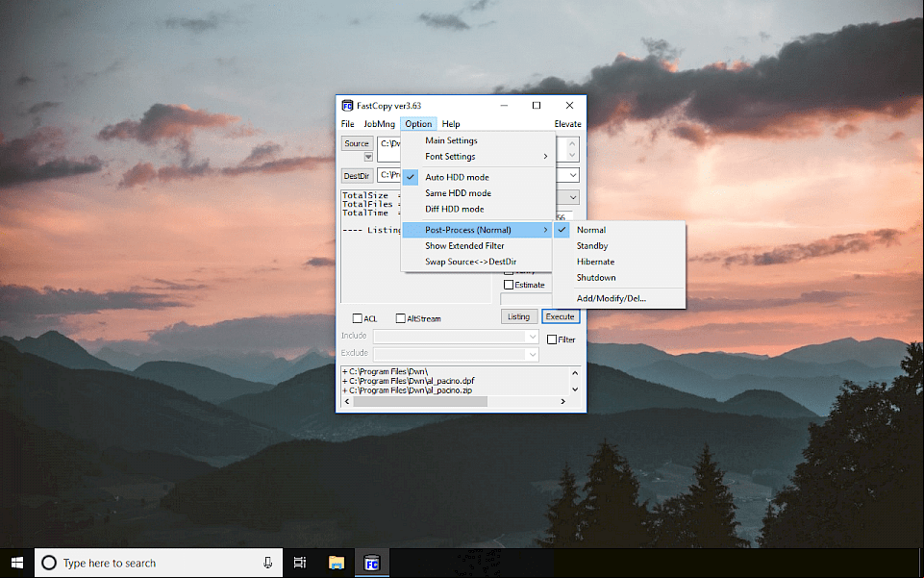This screenshot has height=578, width=924.
Task: Select the al_pacino.zip log line
Action: 408,390
